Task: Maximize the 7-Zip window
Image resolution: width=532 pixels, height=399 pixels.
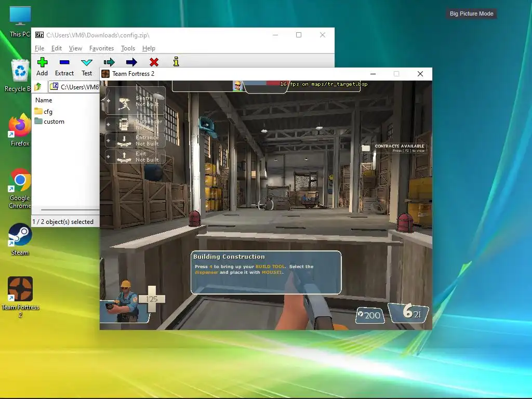Action: click(299, 35)
